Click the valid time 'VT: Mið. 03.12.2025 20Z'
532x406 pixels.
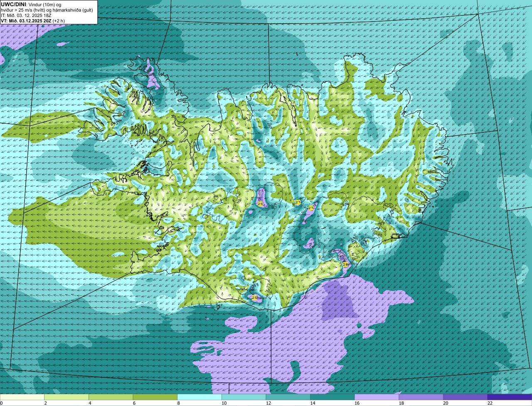[x=26, y=20]
